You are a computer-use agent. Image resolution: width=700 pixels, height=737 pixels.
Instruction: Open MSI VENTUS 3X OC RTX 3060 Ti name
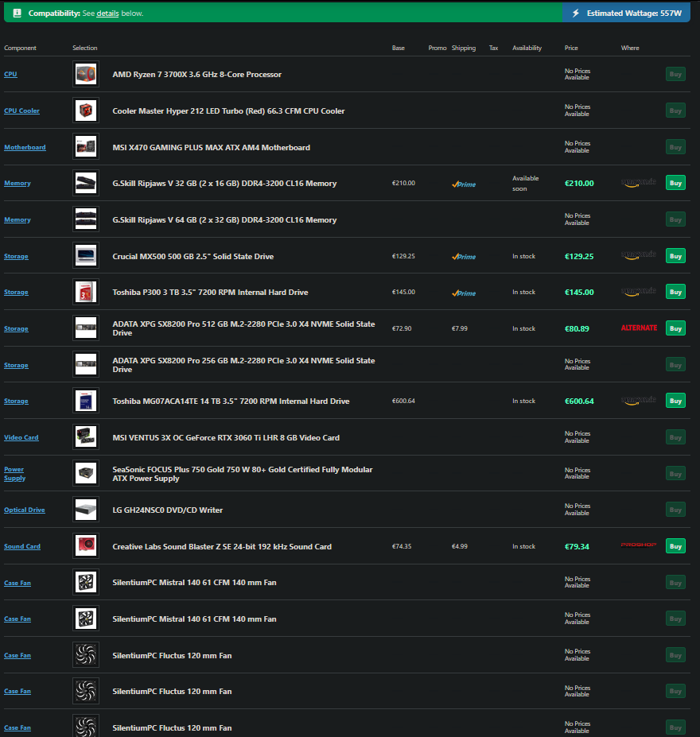[x=226, y=437]
